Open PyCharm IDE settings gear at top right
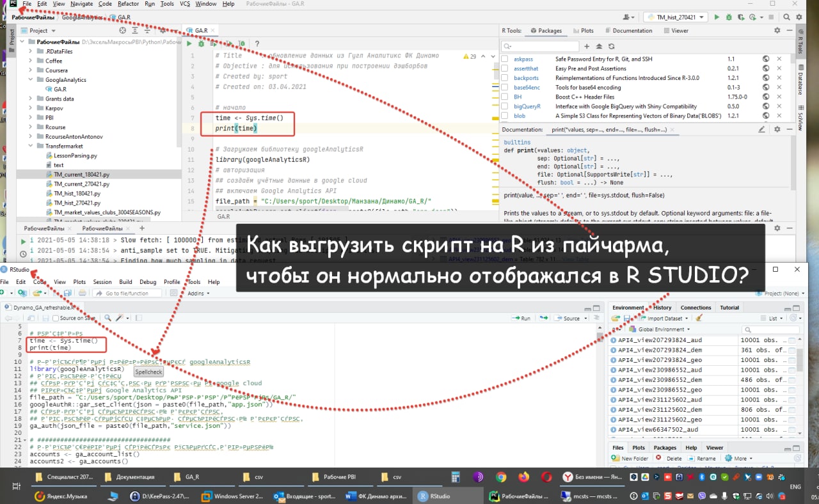This screenshot has width=819, height=504. [x=799, y=17]
